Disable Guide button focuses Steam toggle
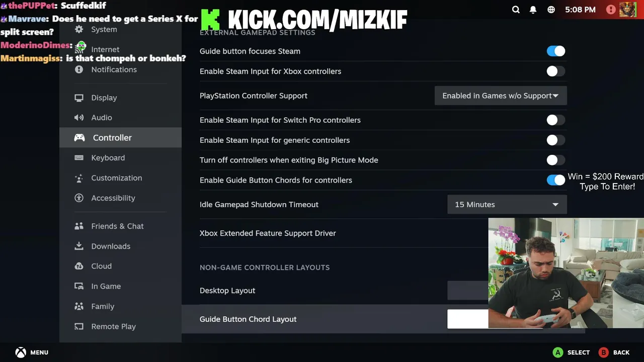 pos(556,51)
